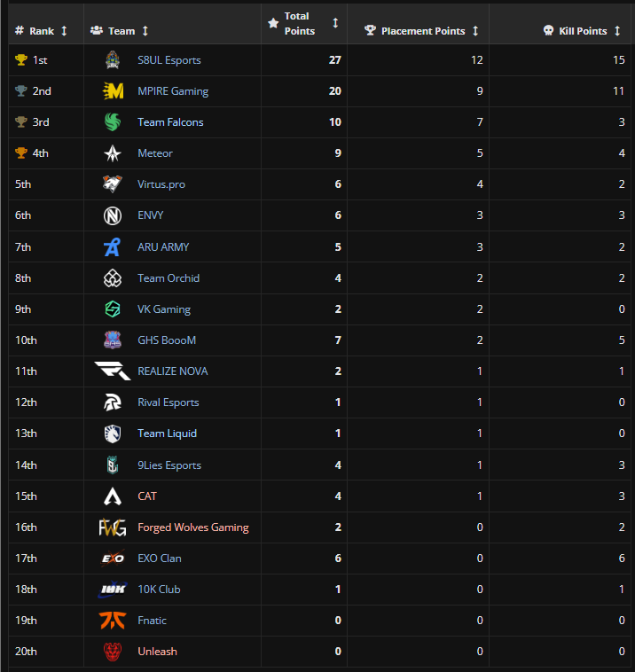Click the Placement Points header label

[x=423, y=31]
